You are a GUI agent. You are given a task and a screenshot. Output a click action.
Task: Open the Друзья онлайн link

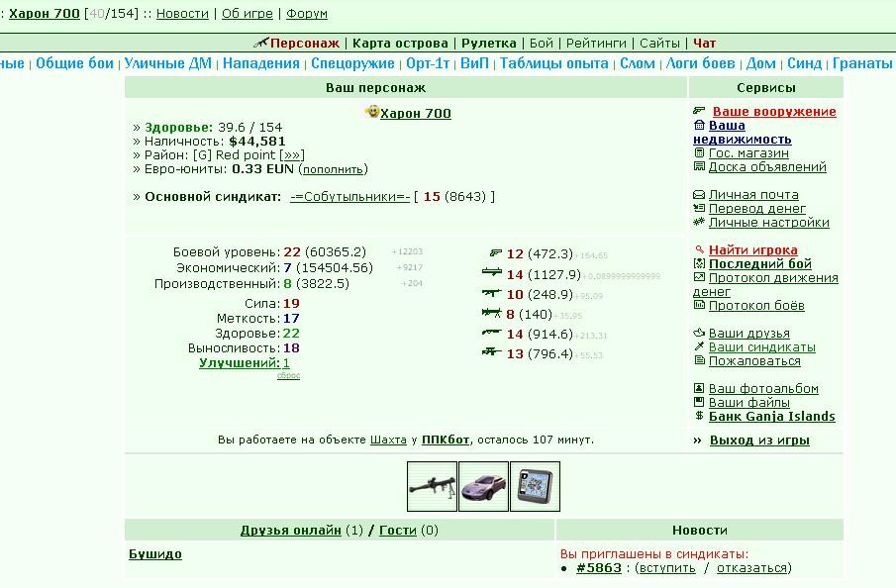click(291, 530)
